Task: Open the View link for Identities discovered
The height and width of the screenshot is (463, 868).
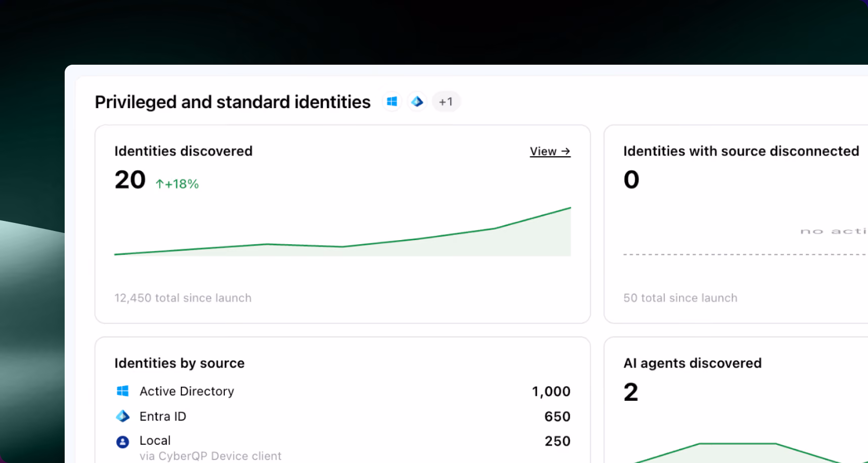Action: click(550, 151)
